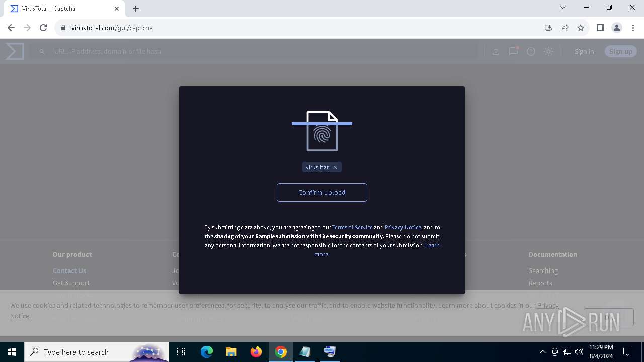
Task: Click the fingerprint file icon
Action: (322, 131)
